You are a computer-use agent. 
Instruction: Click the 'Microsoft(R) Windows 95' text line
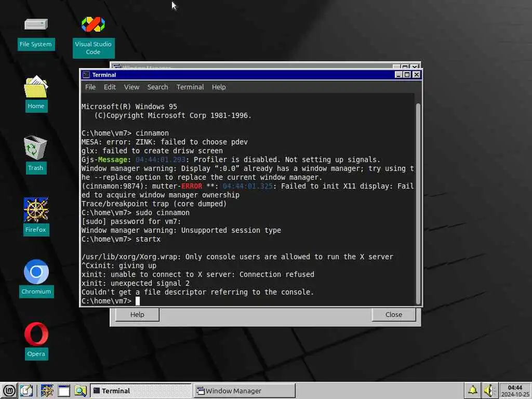point(129,107)
